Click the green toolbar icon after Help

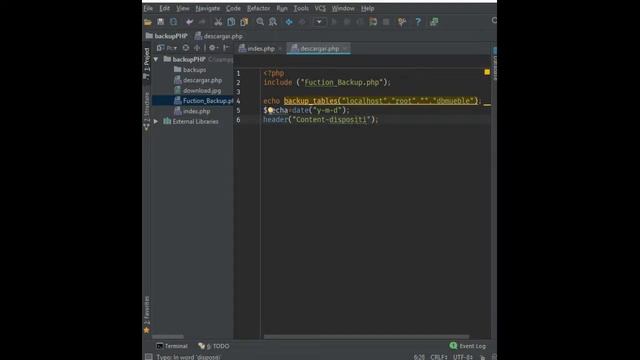tap(434, 22)
